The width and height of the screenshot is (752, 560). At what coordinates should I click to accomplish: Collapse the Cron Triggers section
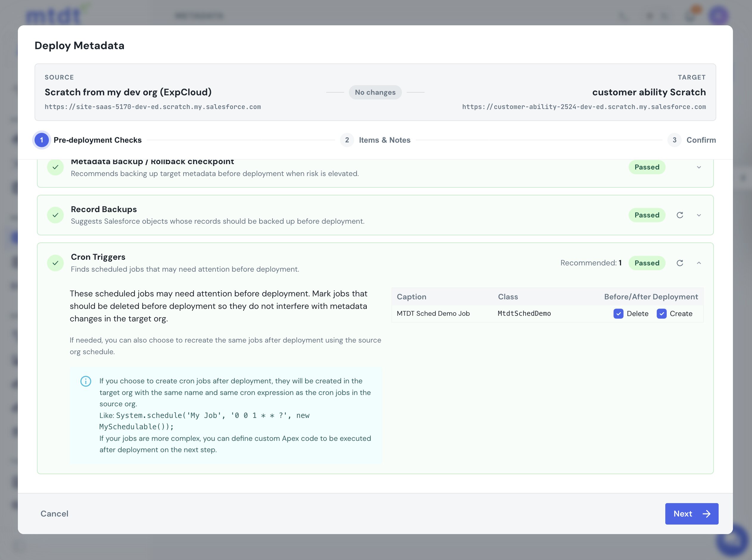(699, 263)
